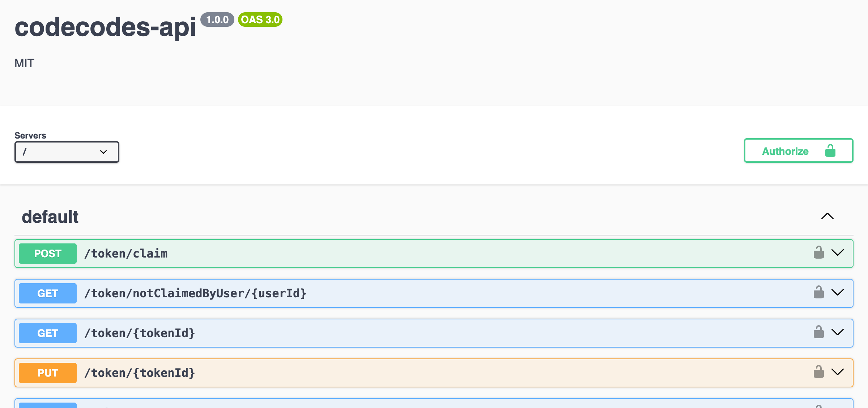Expand the PUT /token/{tokenId} operation

[838, 373]
